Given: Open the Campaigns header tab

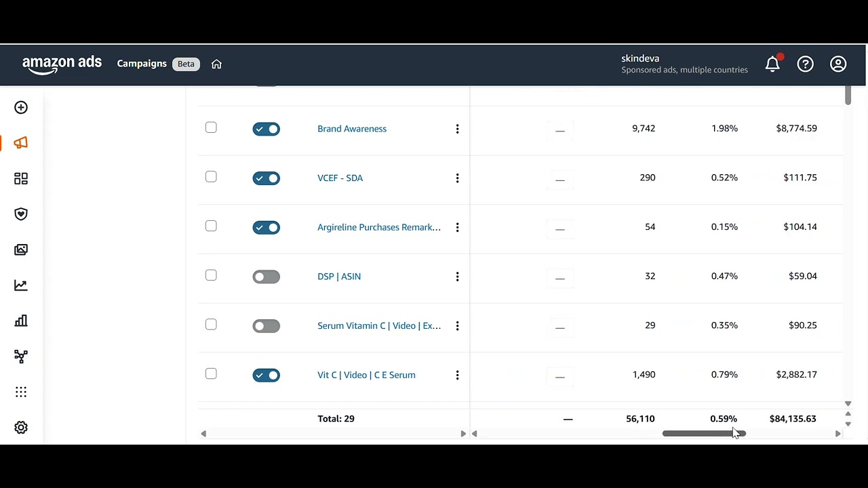Looking at the screenshot, I should click(x=142, y=64).
